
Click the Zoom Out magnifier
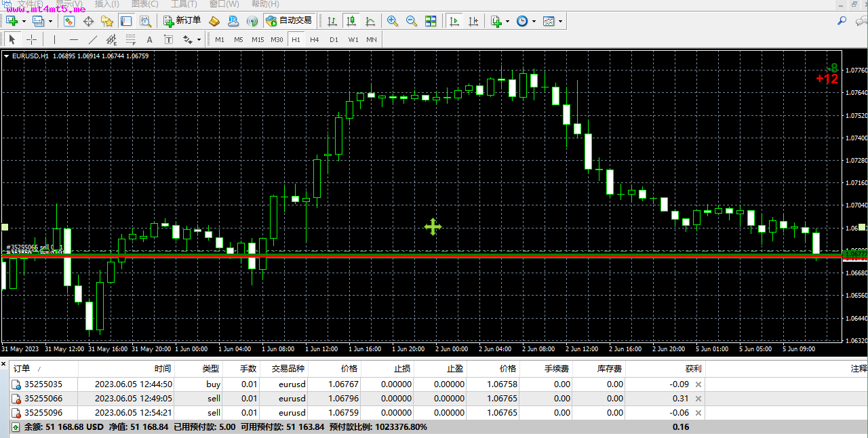coord(412,21)
